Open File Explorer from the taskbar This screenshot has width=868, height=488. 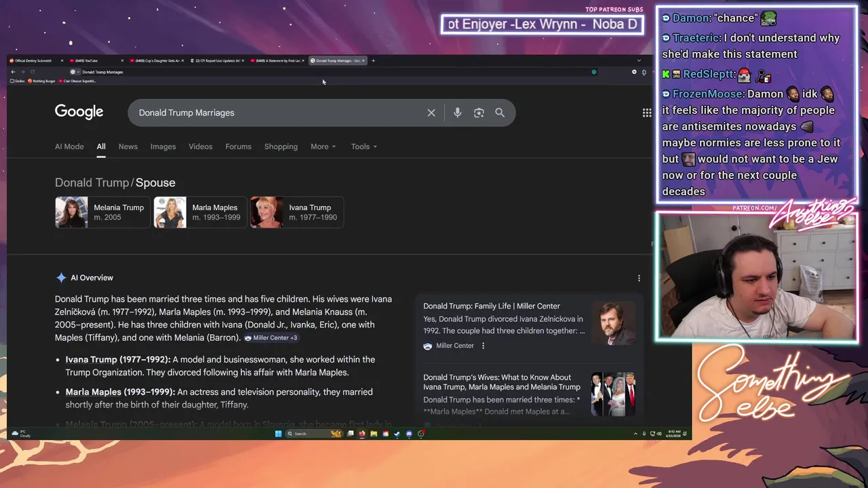(374, 434)
